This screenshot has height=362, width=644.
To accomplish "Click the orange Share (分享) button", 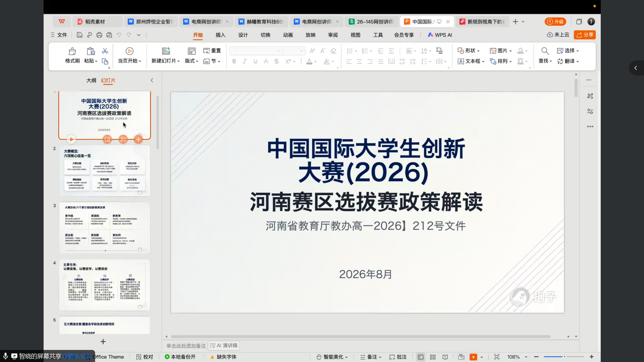I will tap(585, 35).
